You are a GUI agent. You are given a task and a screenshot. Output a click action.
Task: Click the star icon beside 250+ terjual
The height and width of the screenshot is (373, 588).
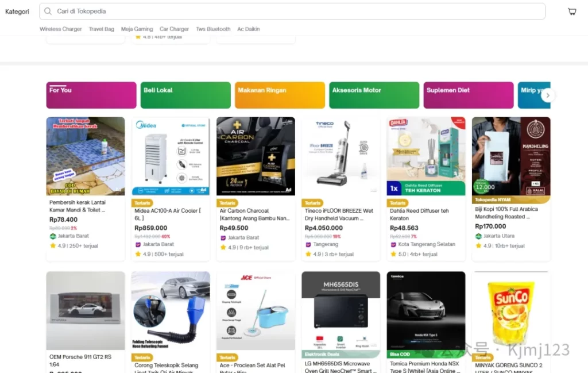(52, 246)
